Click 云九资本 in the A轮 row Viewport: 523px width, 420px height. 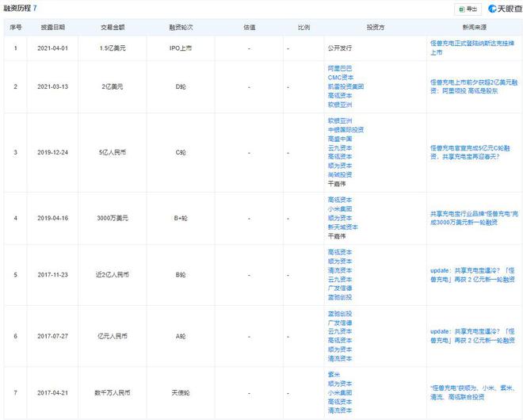pos(339,331)
